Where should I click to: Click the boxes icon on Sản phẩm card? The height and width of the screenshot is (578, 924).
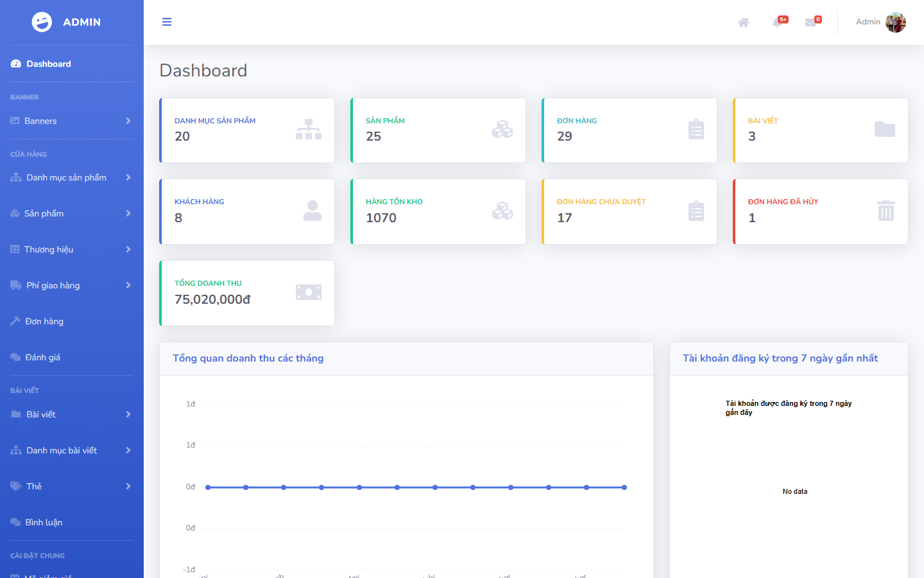[x=502, y=129]
